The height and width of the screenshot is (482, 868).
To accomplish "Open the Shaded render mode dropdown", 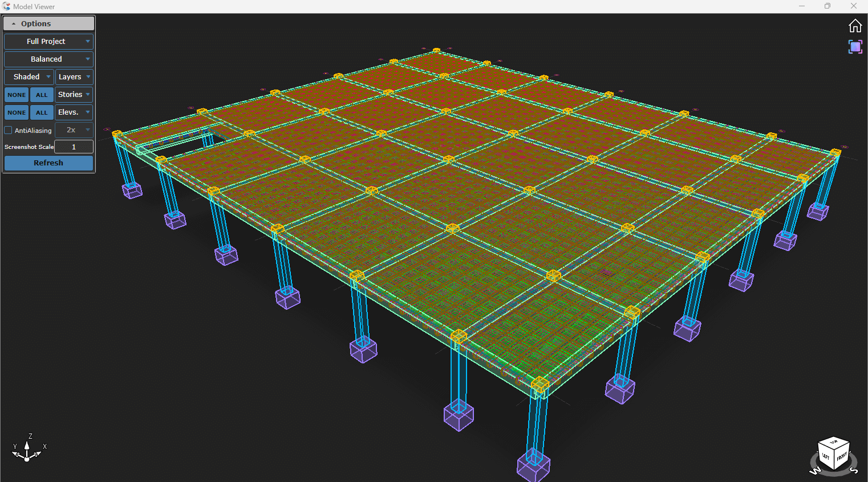I will (29, 77).
